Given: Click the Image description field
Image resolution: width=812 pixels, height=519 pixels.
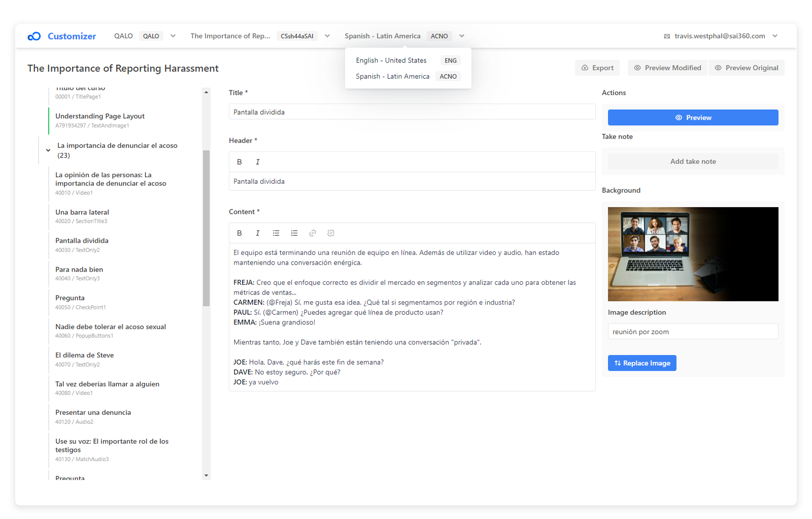Looking at the screenshot, I should pos(693,332).
